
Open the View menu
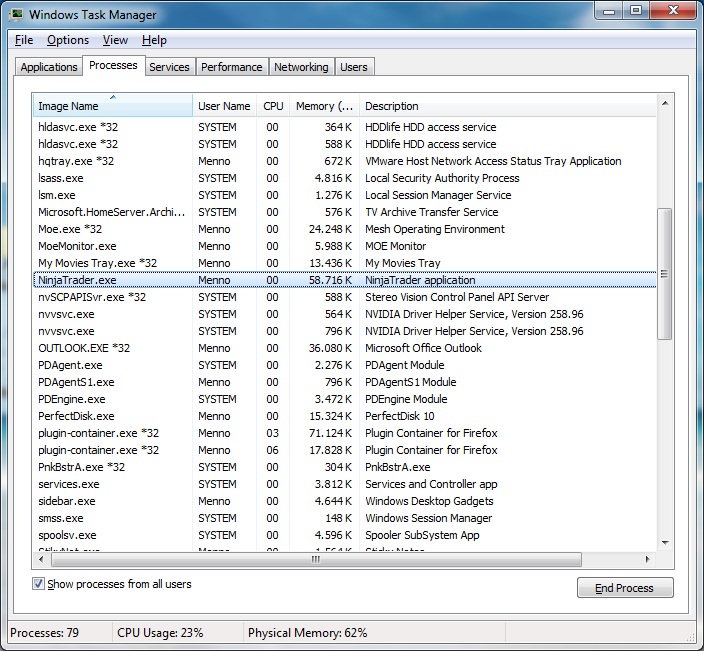pos(115,40)
